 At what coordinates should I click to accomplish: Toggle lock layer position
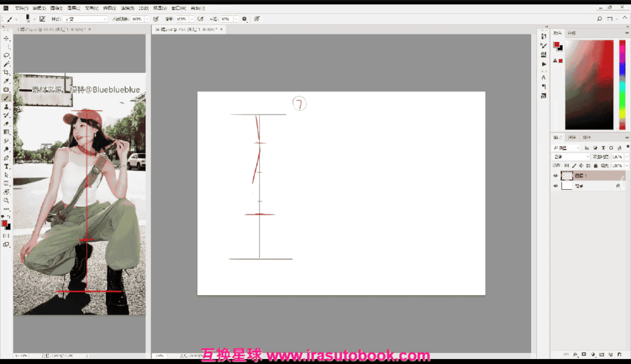pyautogui.click(x=581, y=166)
